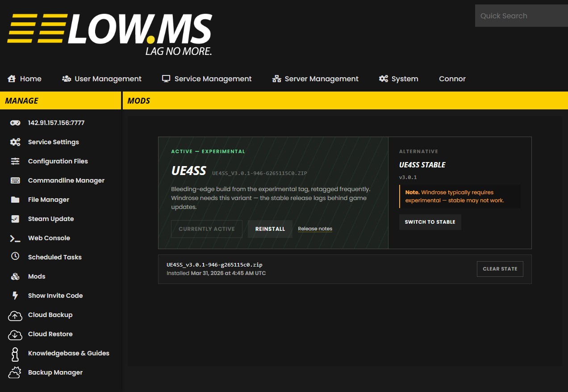This screenshot has height=392, width=568.
Task: Click the monitor icon next to Service Management
Action: [x=166, y=79]
